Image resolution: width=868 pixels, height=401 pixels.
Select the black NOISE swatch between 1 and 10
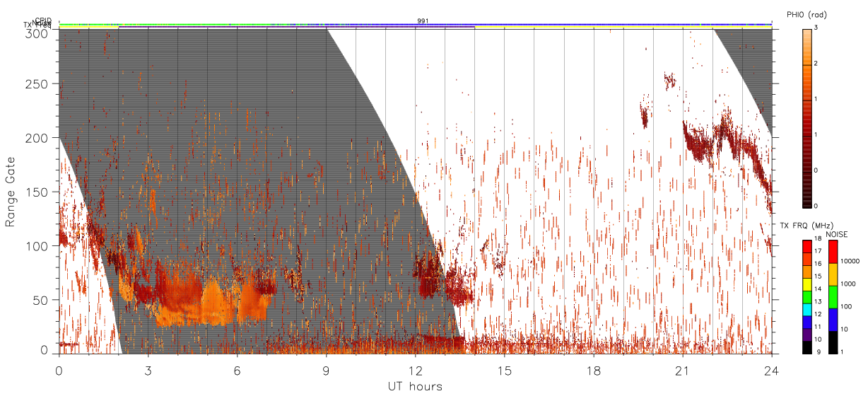[833, 342]
